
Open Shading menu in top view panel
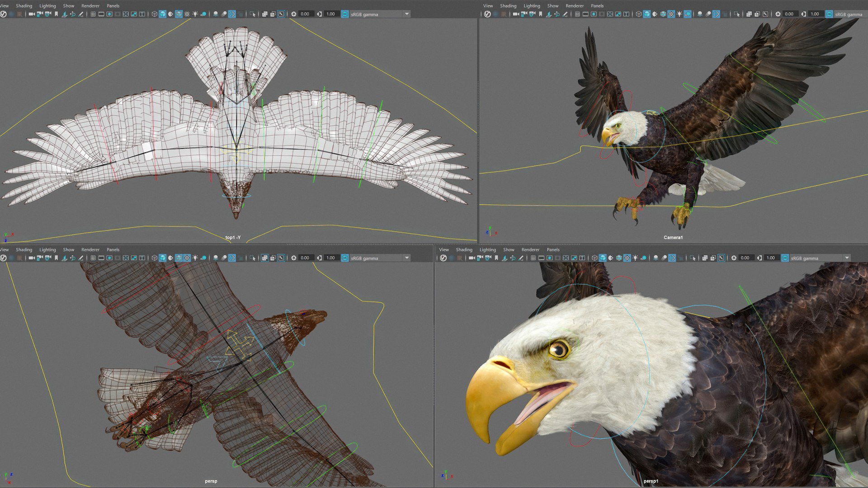pyautogui.click(x=24, y=6)
